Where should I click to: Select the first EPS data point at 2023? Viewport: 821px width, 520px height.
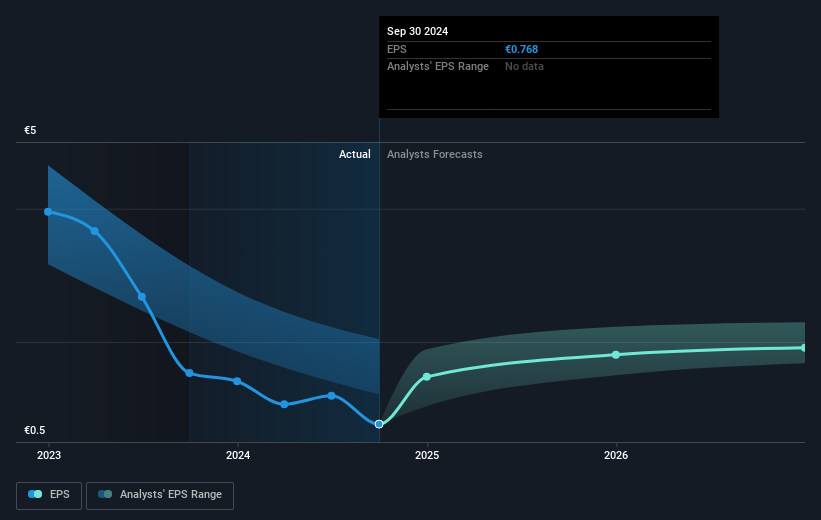(48, 212)
